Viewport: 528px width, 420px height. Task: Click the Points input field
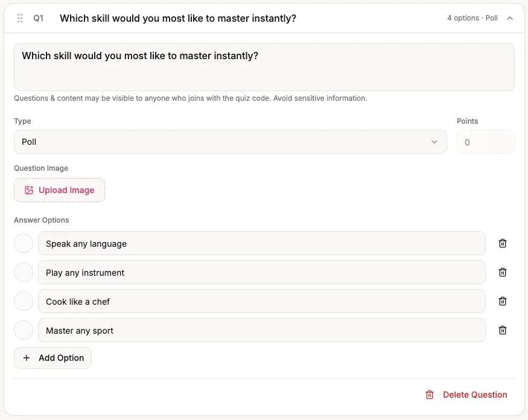486,142
